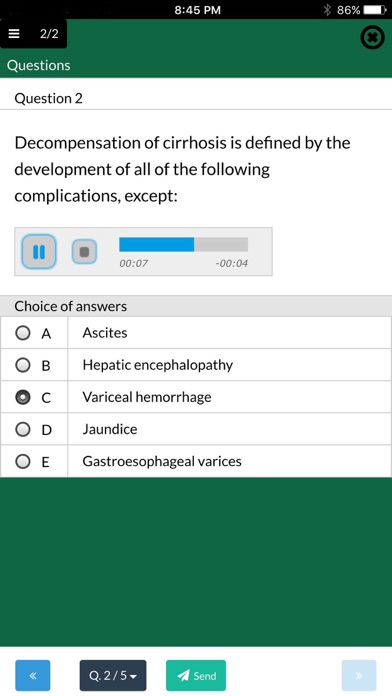
Task: Select radio button B Hepatic encephalopathy
Action: tap(23, 365)
